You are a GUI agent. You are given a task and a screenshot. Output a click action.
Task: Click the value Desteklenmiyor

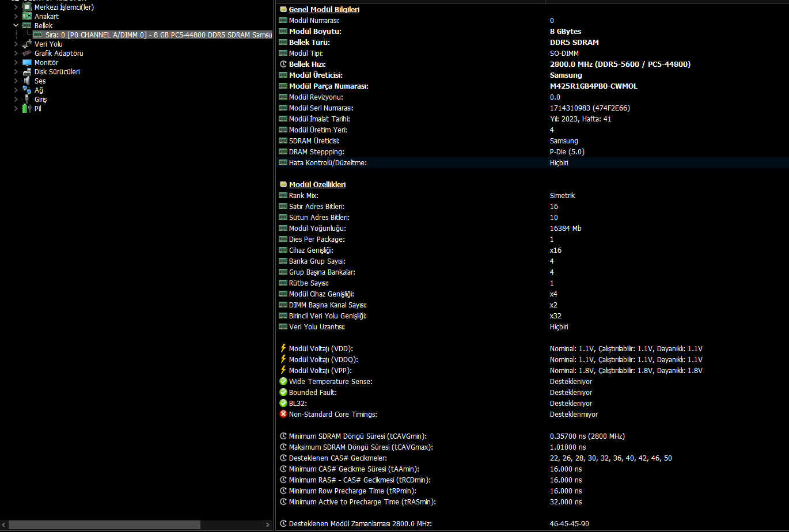coord(574,414)
